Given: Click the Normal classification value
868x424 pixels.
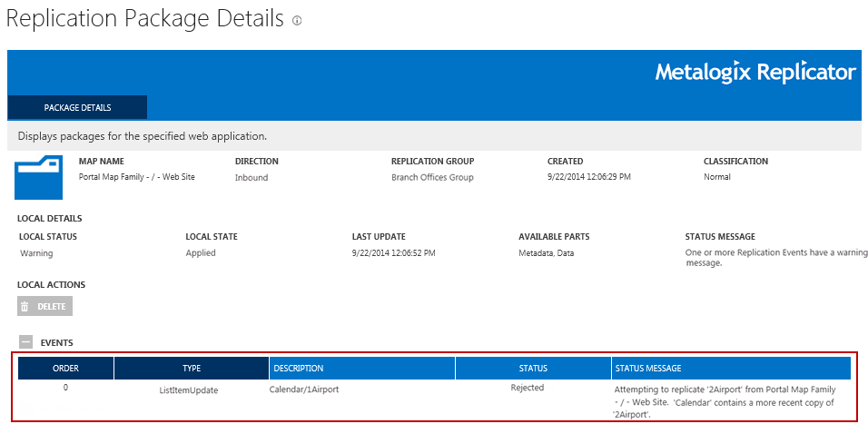Looking at the screenshot, I should coord(717,177).
